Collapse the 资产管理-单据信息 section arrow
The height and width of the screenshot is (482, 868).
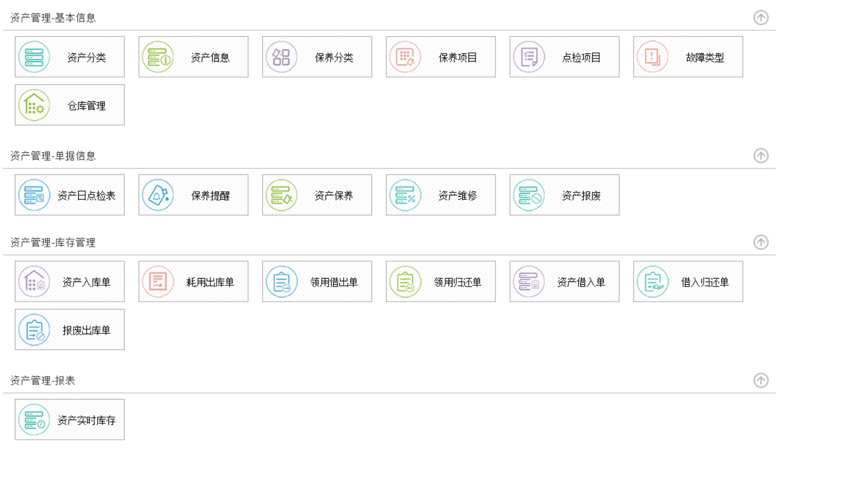click(x=761, y=156)
